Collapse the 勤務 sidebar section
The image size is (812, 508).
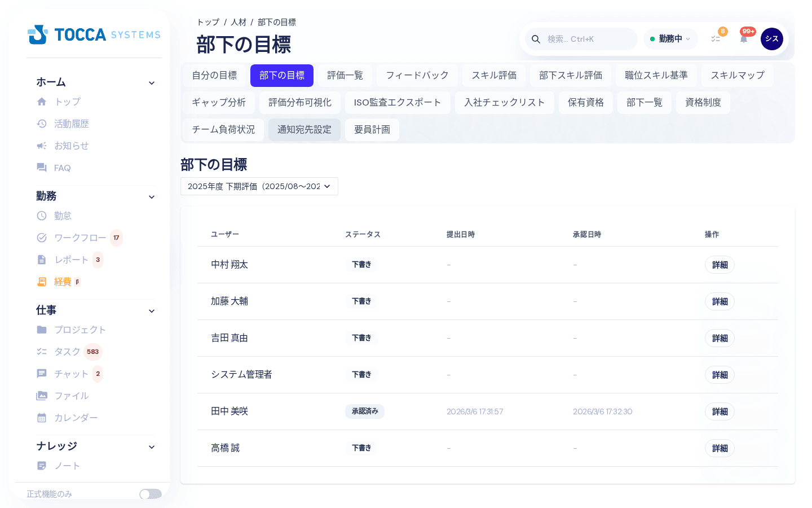tap(152, 197)
